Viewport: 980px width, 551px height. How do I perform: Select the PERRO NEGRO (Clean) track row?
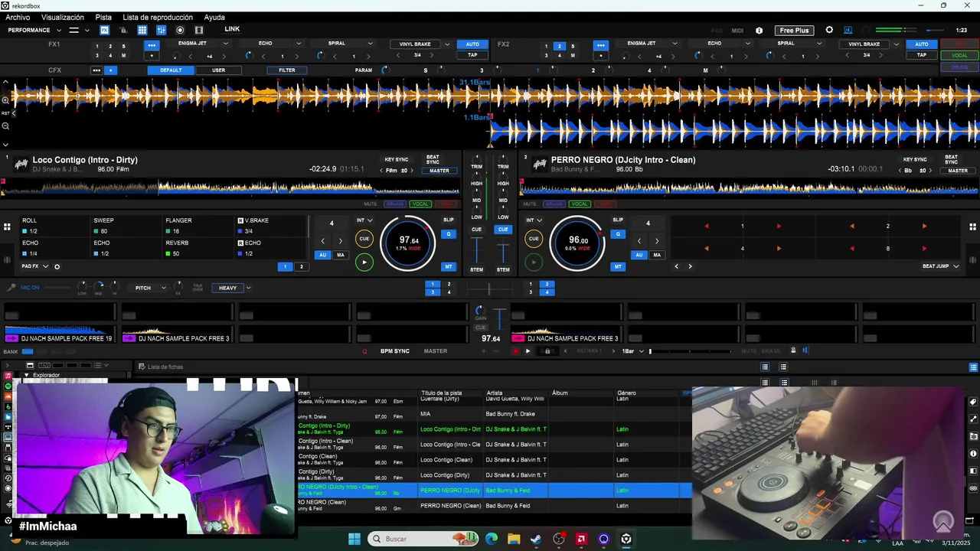point(494,506)
